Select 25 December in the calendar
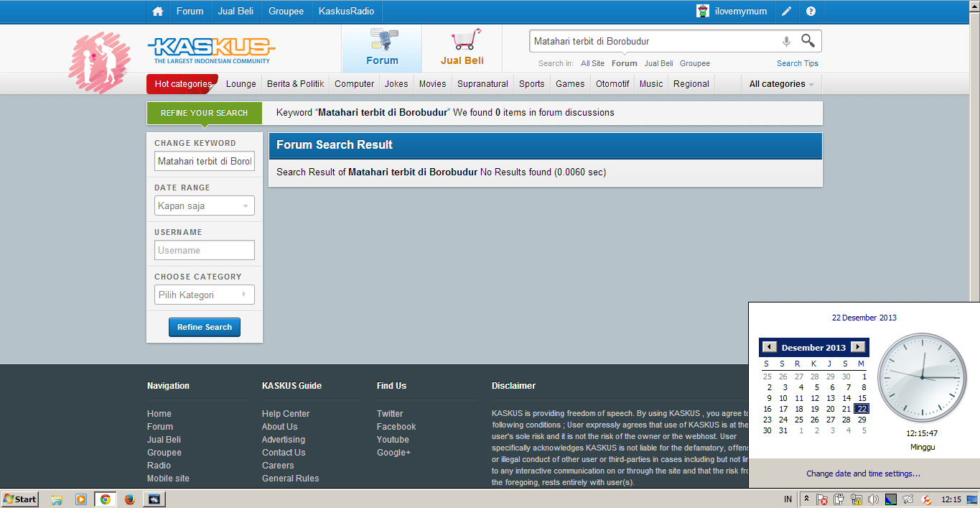This screenshot has height=508, width=980. pyautogui.click(x=799, y=420)
